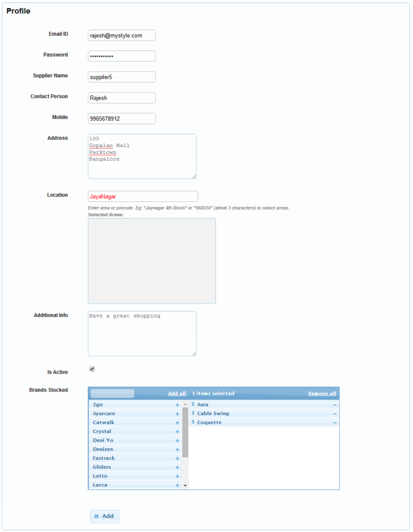
Task: Click the plus icon for Deni Yo
Action: [x=177, y=440]
